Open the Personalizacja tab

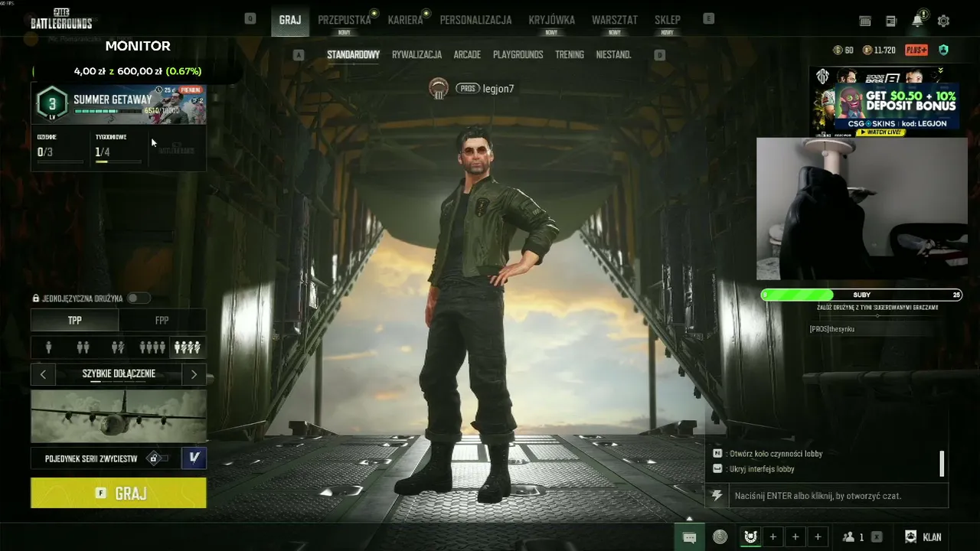point(475,20)
